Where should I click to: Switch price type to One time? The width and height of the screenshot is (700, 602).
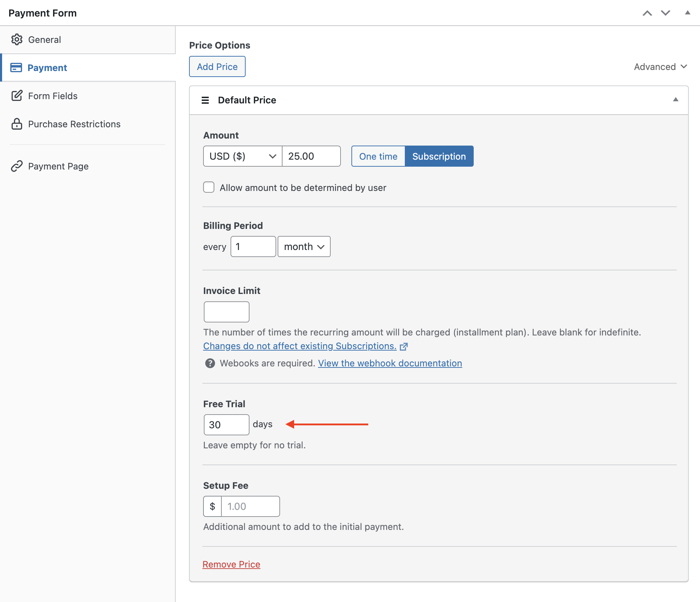click(378, 156)
